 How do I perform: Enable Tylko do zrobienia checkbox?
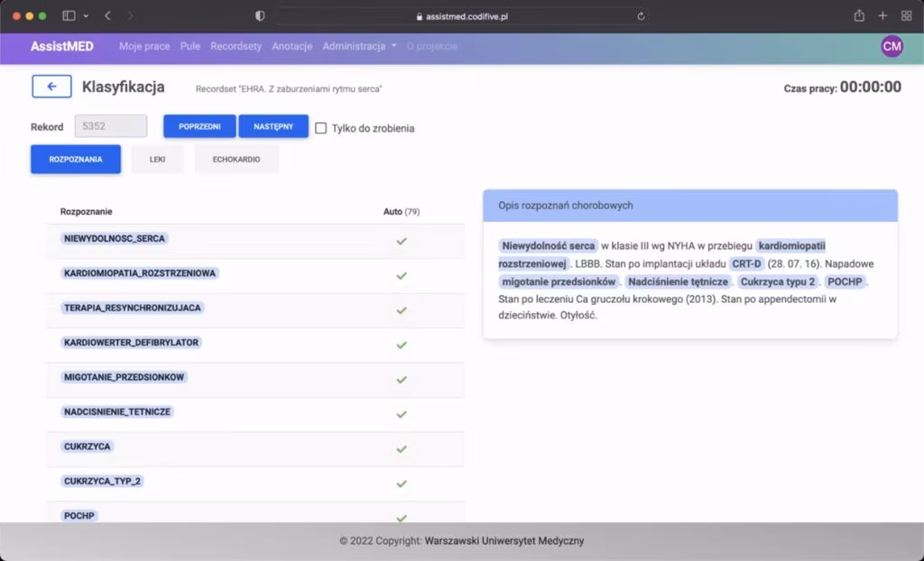pos(320,128)
